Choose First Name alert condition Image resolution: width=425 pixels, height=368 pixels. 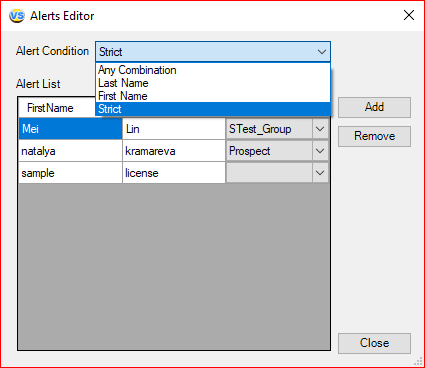(x=213, y=96)
